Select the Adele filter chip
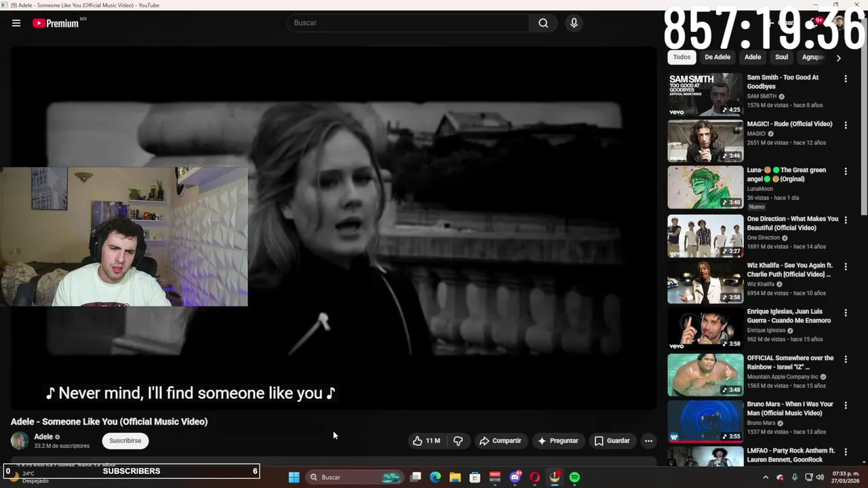 [753, 57]
